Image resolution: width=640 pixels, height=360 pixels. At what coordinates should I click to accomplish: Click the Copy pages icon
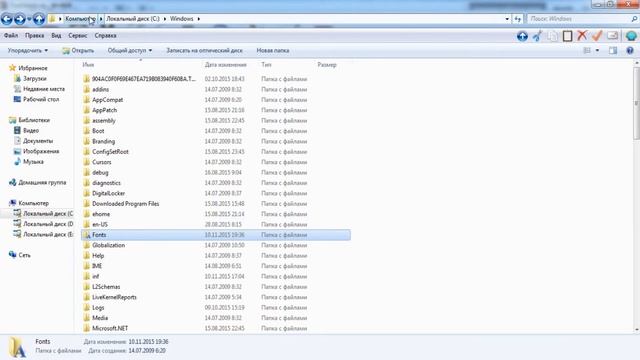552,36
